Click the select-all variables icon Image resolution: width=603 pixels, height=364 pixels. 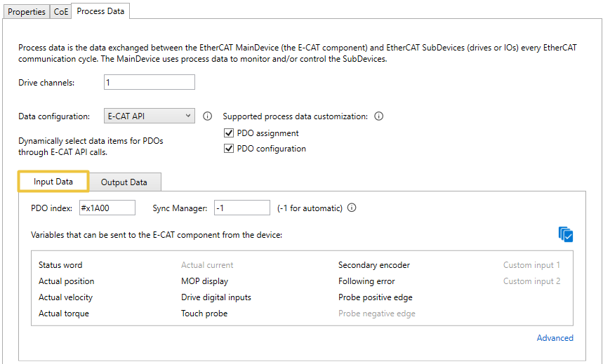566,234
